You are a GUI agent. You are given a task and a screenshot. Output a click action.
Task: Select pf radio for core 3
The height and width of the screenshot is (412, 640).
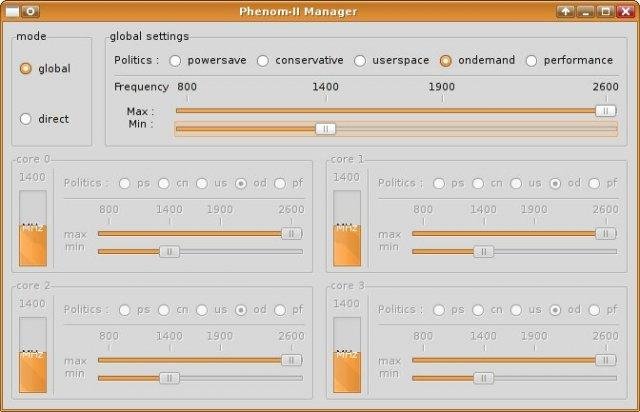click(x=594, y=310)
